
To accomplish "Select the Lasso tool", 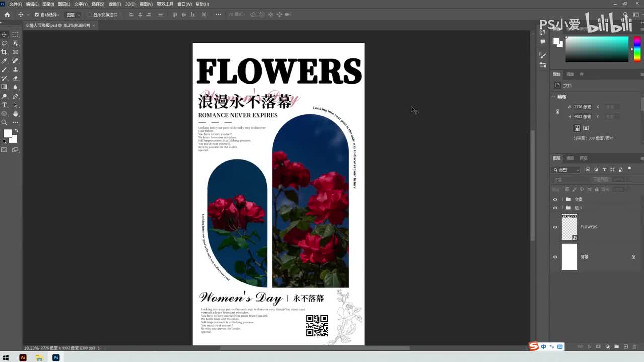I will coord(4,43).
